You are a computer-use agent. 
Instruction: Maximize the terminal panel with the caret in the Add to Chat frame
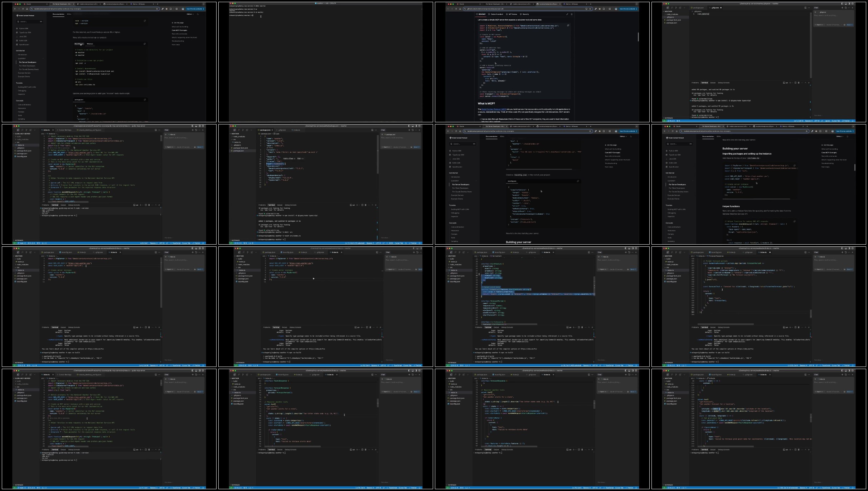372,205
